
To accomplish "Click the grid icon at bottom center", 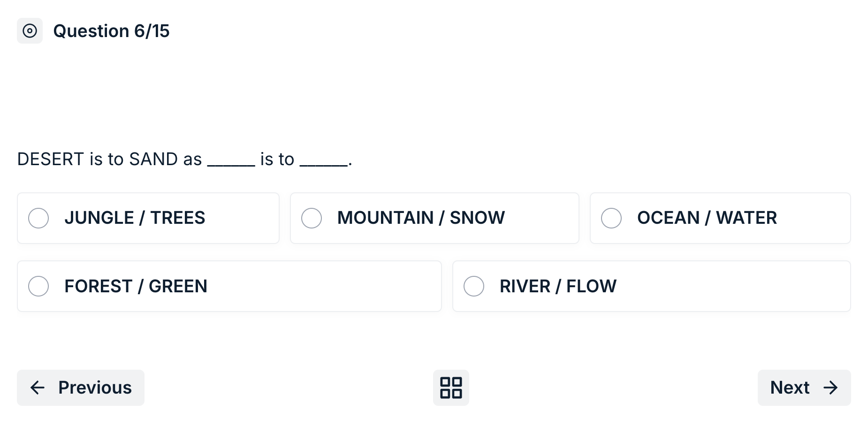I will (450, 388).
